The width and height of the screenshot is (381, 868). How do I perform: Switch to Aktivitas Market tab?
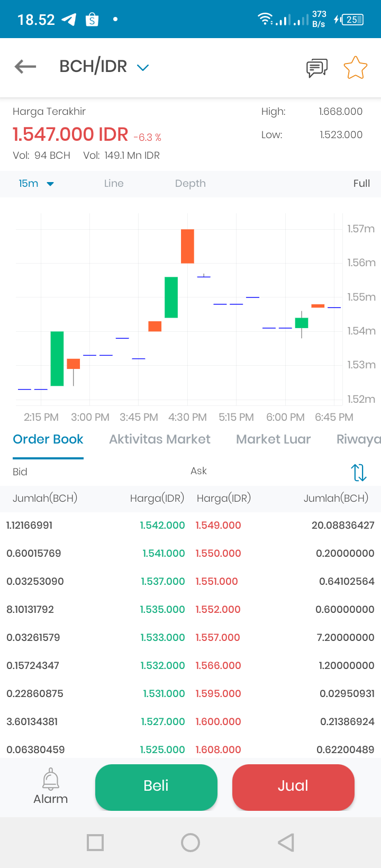coord(160,439)
